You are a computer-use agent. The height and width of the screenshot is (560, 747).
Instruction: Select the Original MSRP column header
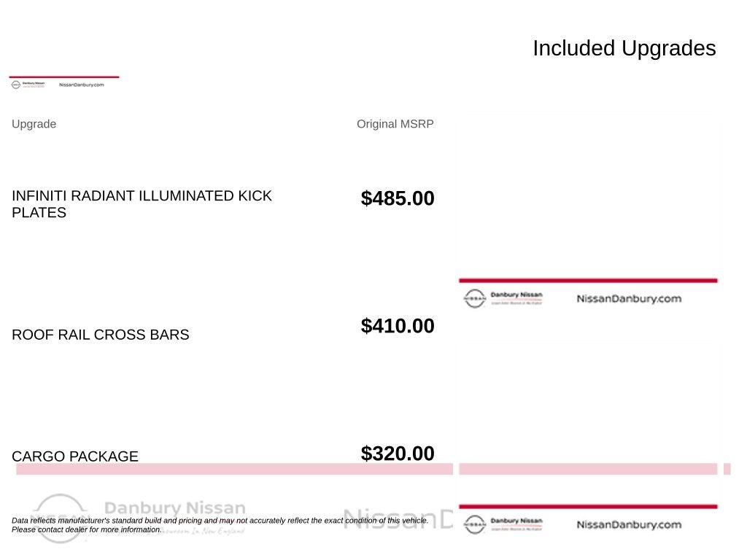click(x=395, y=124)
